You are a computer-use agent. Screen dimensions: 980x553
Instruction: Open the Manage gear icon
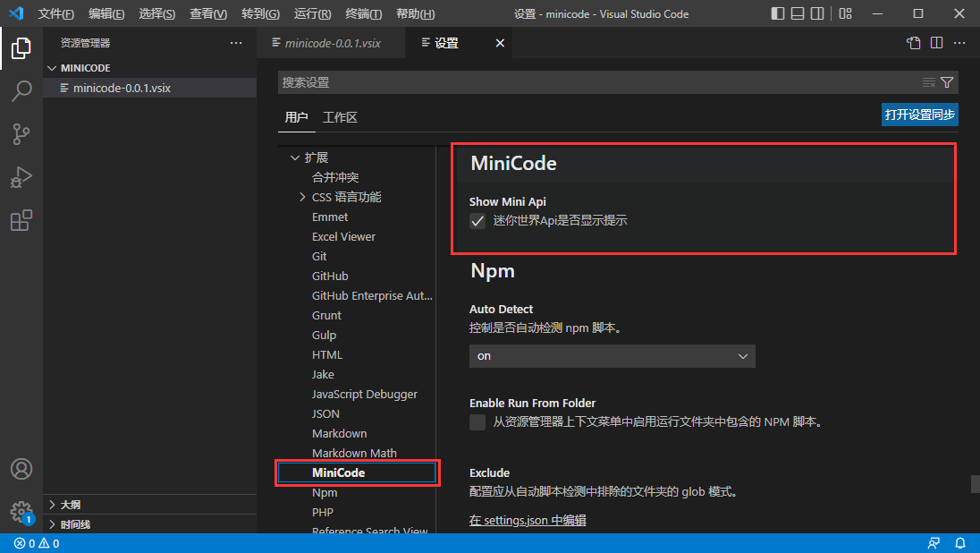pyautogui.click(x=21, y=512)
